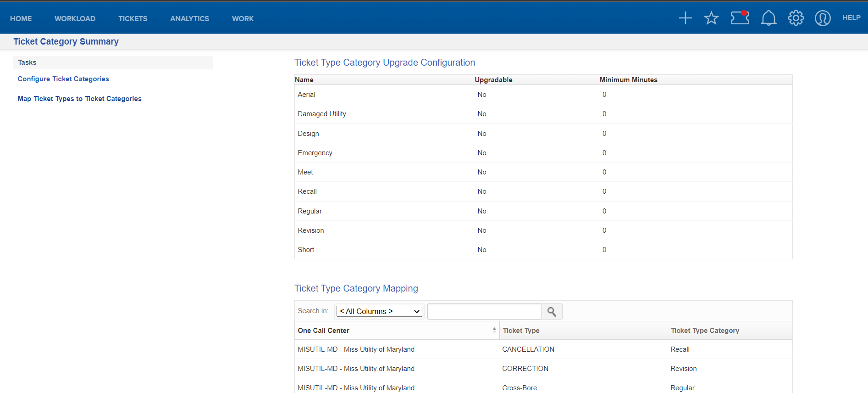Click the Revision category cell for CORRECTION

tap(683, 369)
